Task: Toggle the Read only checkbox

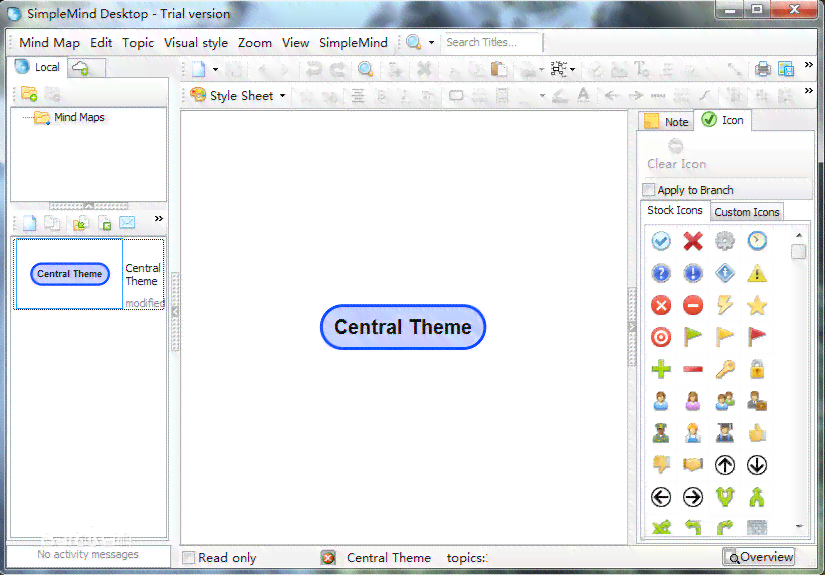Action: 188,558
